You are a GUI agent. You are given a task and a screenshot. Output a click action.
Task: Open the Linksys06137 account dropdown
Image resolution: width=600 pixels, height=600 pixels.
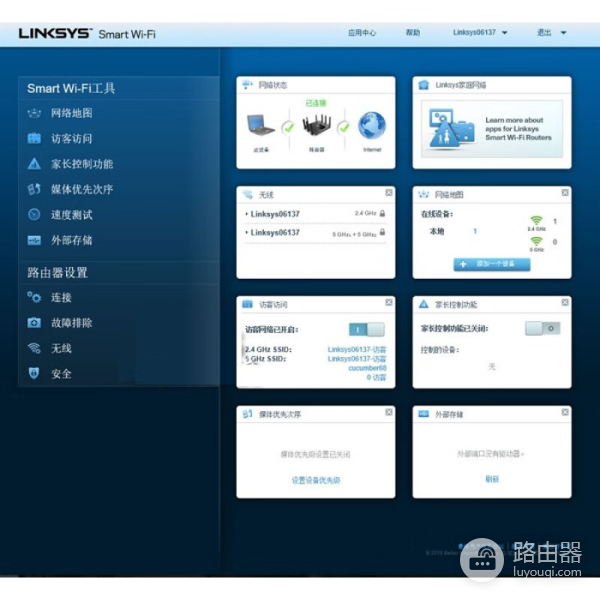tap(480, 33)
